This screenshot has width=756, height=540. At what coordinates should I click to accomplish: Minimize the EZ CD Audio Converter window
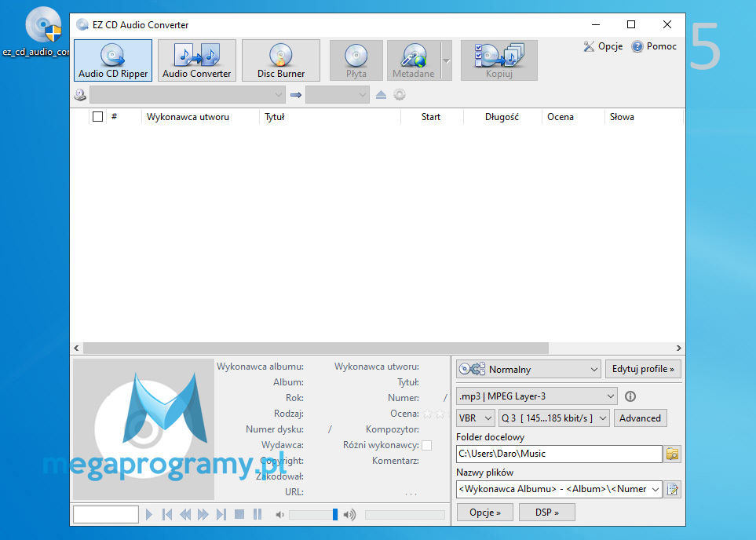[x=596, y=24]
